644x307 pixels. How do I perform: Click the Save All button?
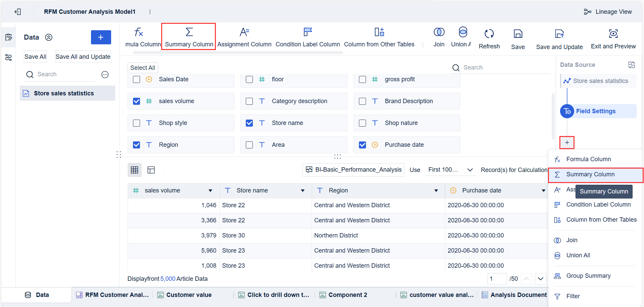(35, 57)
